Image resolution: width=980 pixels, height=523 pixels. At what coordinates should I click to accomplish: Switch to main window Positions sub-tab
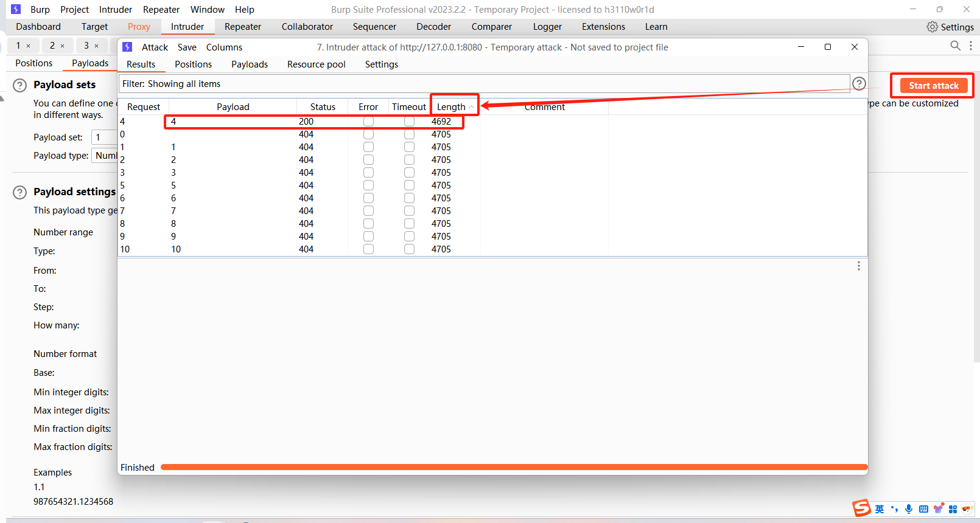[x=34, y=63]
